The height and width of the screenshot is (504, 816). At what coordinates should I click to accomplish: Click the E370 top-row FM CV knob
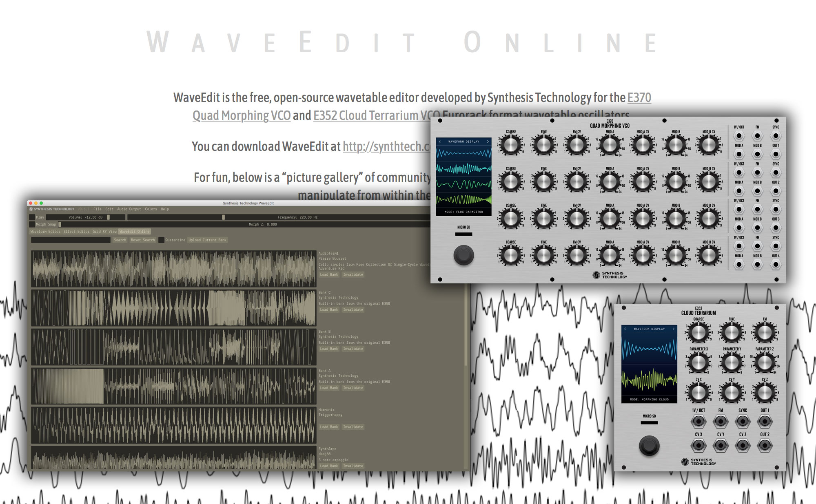click(577, 145)
